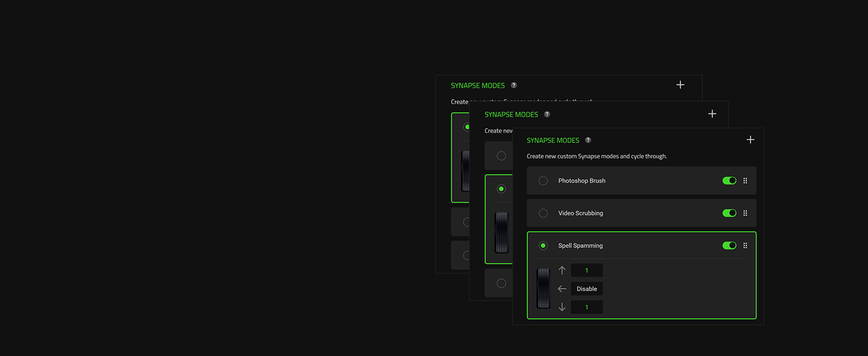The image size is (868, 356).
Task: Click the drag handle on Video Scrubbing row
Action: coord(745,213)
